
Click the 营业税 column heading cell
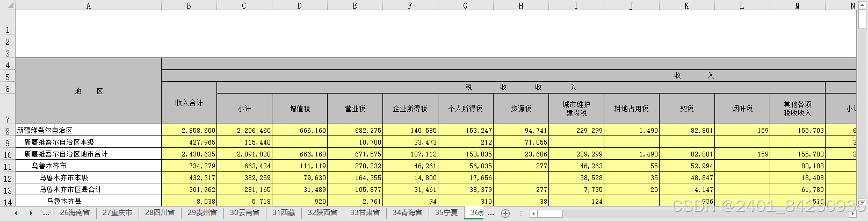pyautogui.click(x=355, y=109)
